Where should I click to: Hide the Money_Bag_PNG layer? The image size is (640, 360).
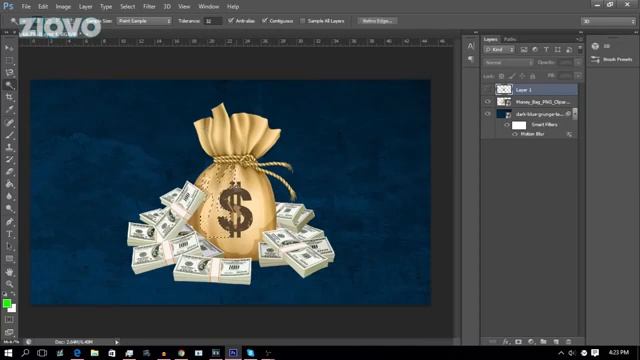[488, 102]
